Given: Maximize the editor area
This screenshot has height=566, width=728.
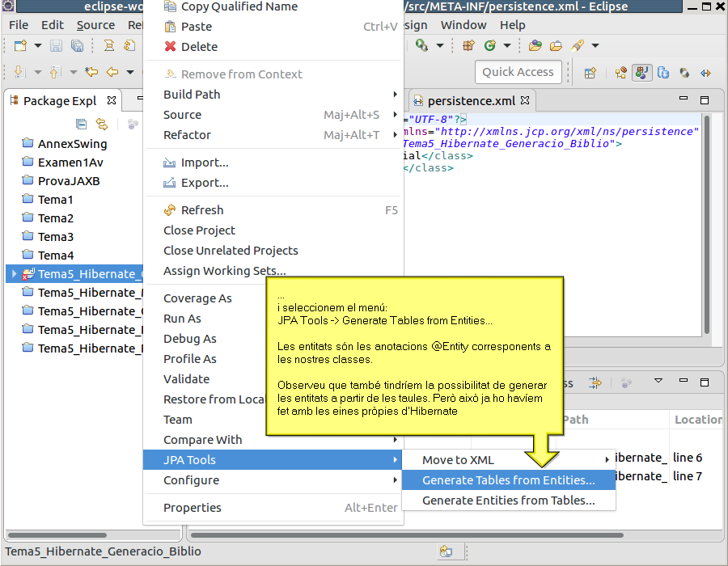Looking at the screenshot, I should point(705,100).
